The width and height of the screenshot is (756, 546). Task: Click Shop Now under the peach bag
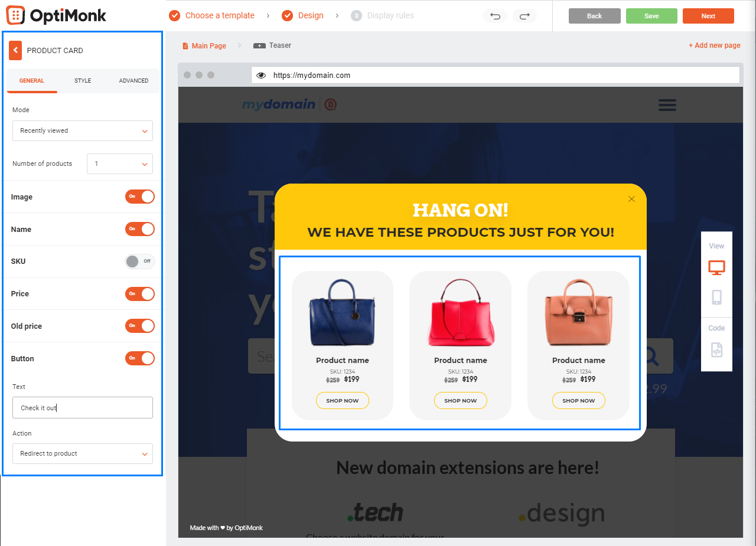pyautogui.click(x=579, y=401)
